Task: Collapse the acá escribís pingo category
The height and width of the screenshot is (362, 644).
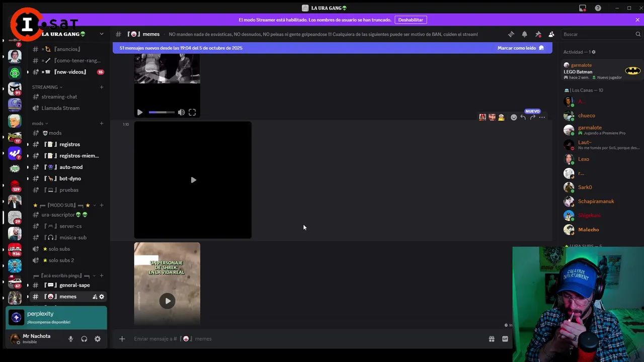Action: click(x=64, y=276)
